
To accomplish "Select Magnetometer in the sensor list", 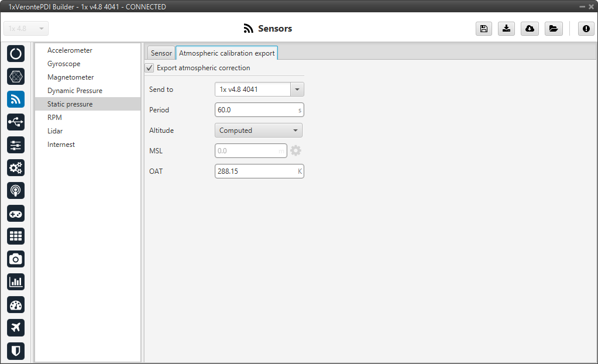I will tap(70, 77).
